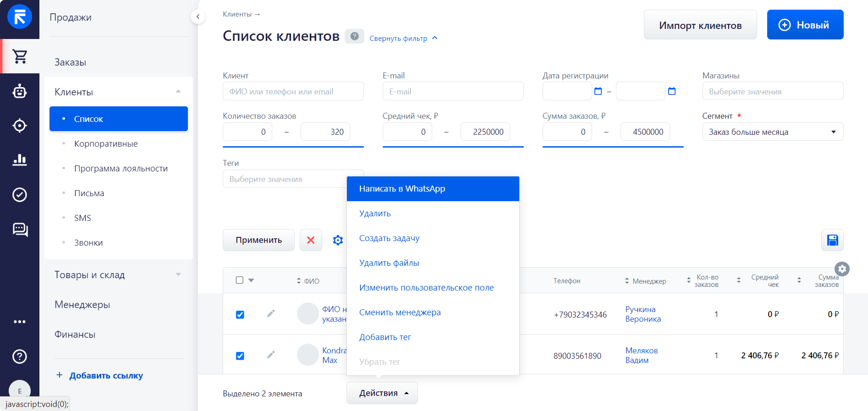Open the help question circle in sidebar

pos(20,356)
